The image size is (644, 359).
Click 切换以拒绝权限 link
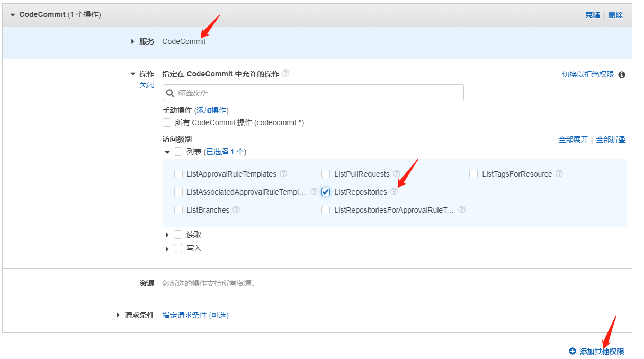coord(588,74)
